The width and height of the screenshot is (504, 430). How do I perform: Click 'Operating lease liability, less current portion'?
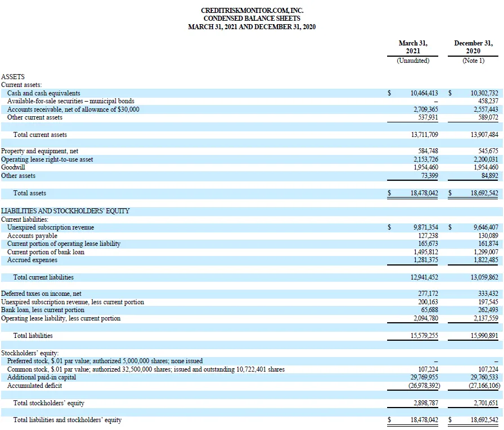pos(61,318)
